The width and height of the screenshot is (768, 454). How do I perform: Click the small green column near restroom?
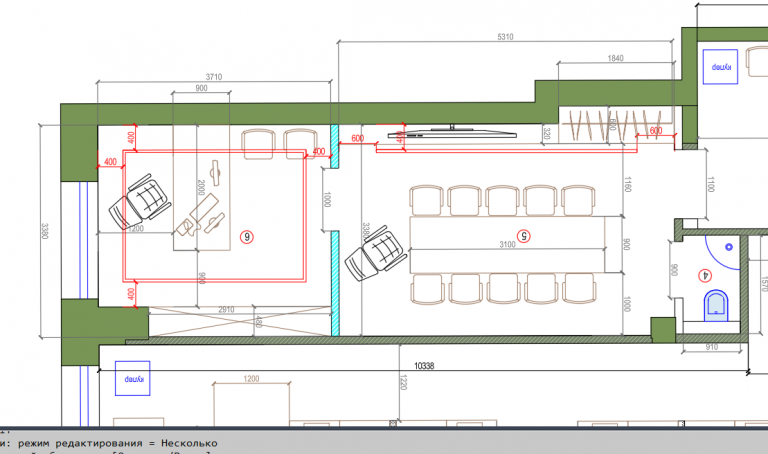(663, 330)
